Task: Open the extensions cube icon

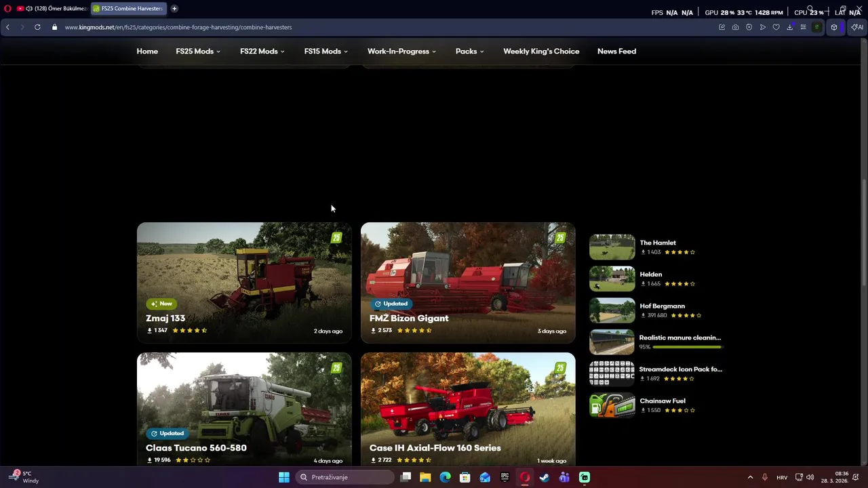Action: tap(834, 27)
